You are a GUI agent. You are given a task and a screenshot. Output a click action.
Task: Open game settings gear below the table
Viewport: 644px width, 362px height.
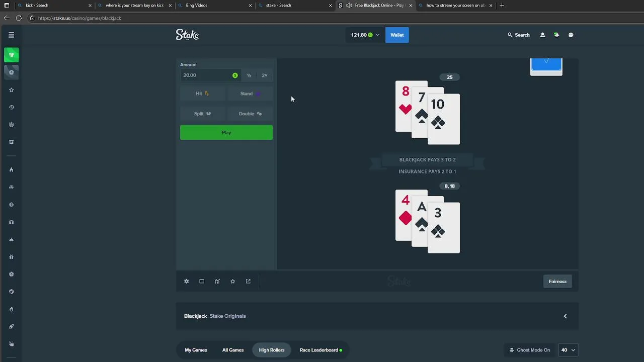[186, 282]
